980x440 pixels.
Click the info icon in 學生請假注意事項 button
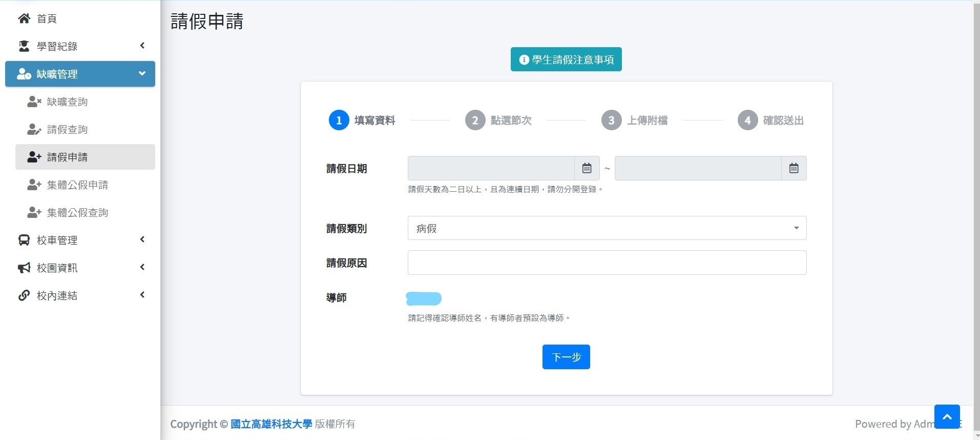coord(524,59)
